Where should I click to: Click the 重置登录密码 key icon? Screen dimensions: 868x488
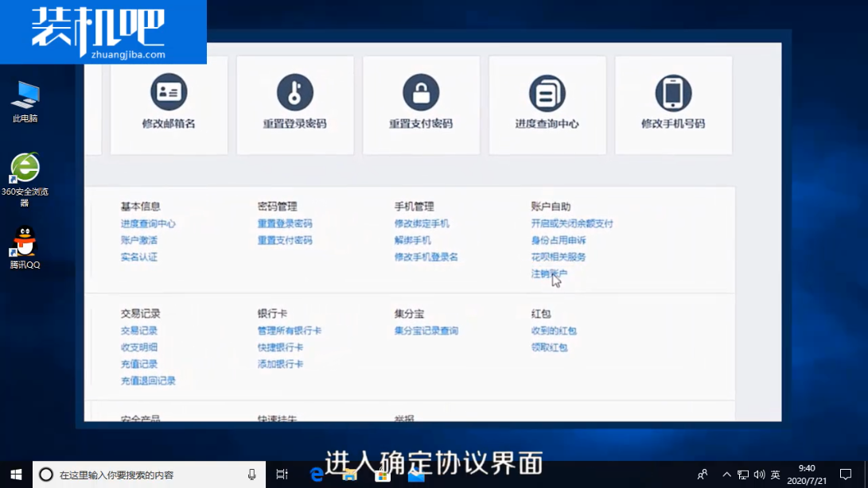[x=294, y=93]
